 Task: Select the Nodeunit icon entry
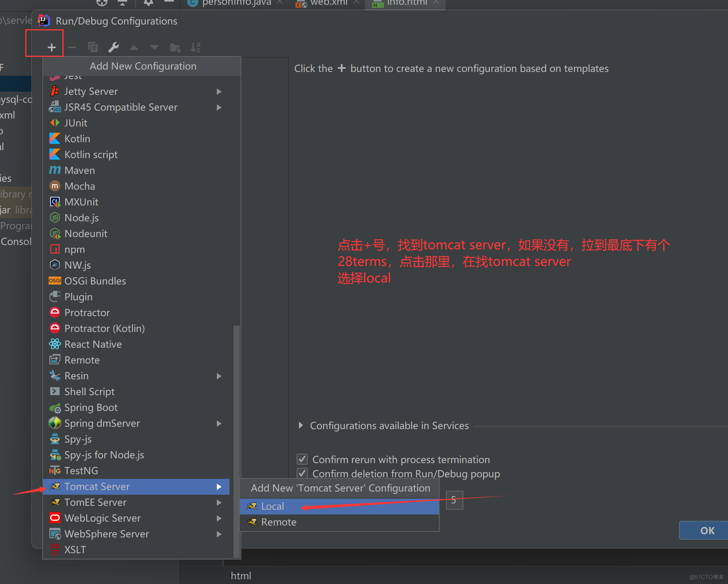tap(55, 234)
